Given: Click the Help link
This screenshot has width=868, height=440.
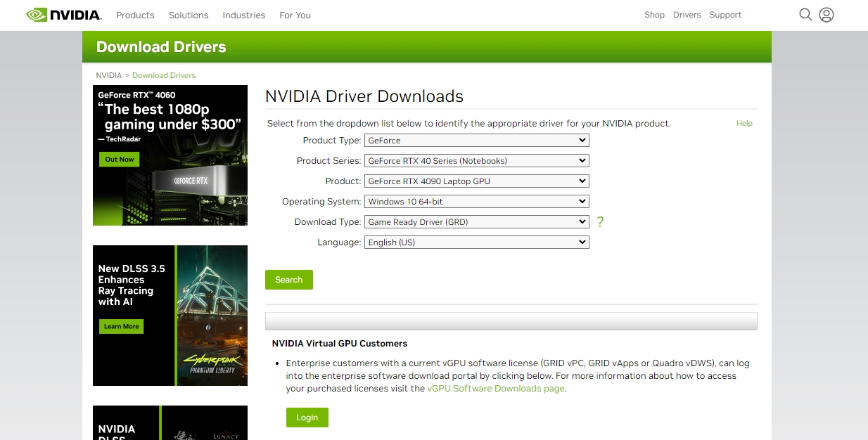Looking at the screenshot, I should (x=744, y=123).
